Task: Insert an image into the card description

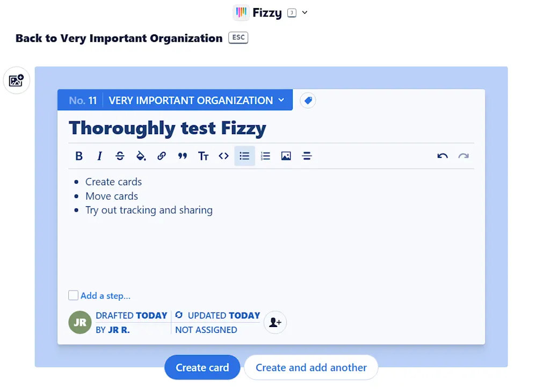Action: point(286,156)
